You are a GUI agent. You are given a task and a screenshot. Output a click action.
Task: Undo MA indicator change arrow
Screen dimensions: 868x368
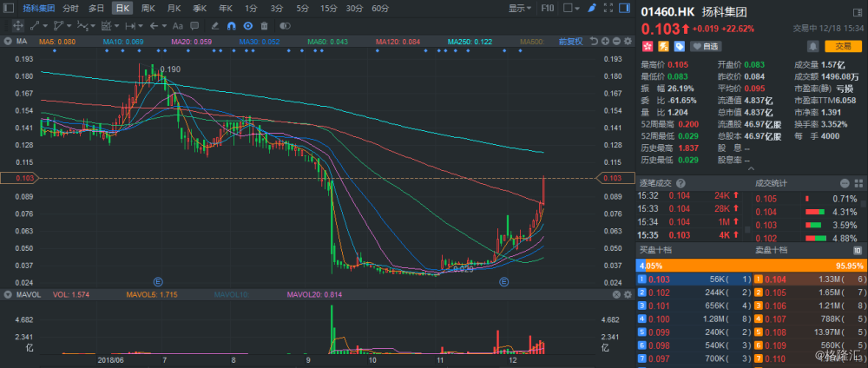(x=594, y=41)
